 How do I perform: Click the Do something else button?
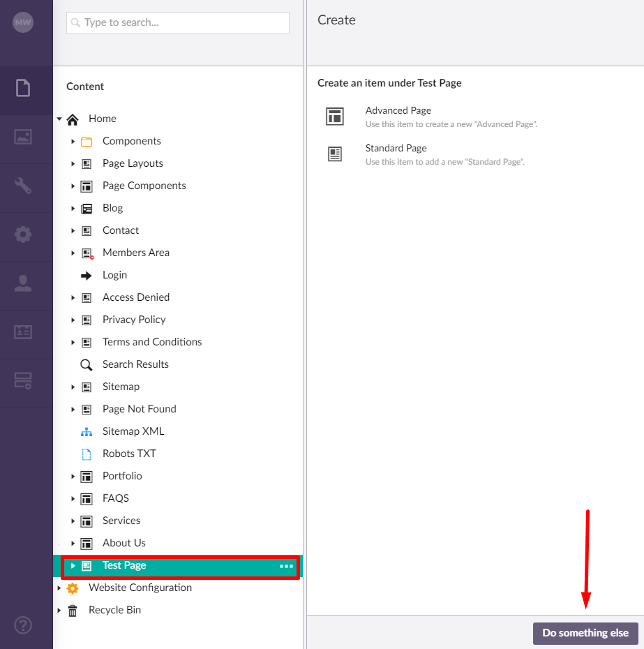point(585,633)
